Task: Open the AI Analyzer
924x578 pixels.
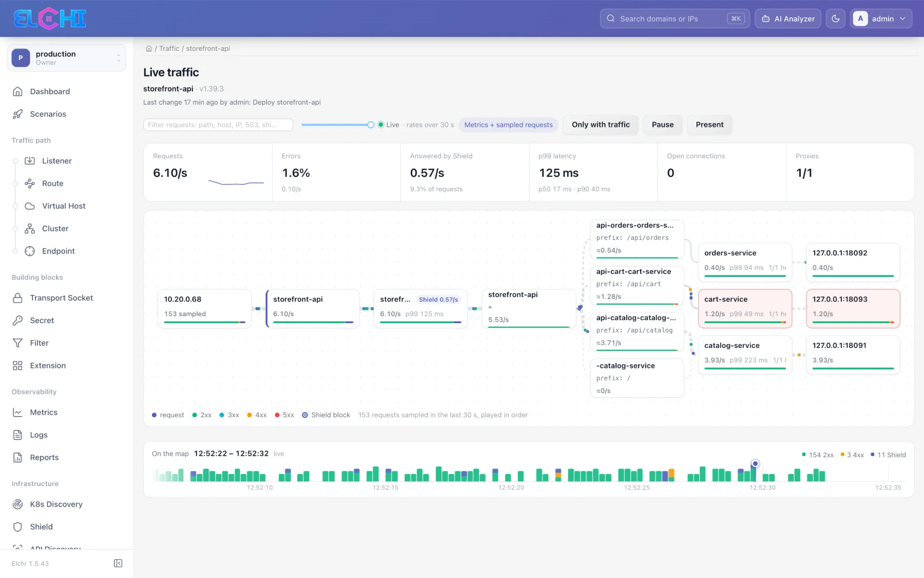Action: tap(788, 18)
